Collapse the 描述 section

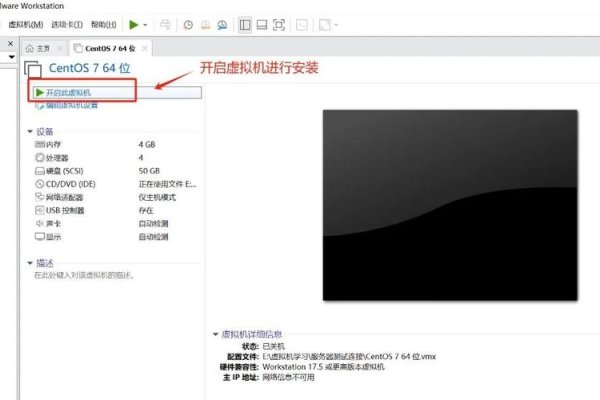click(30, 263)
